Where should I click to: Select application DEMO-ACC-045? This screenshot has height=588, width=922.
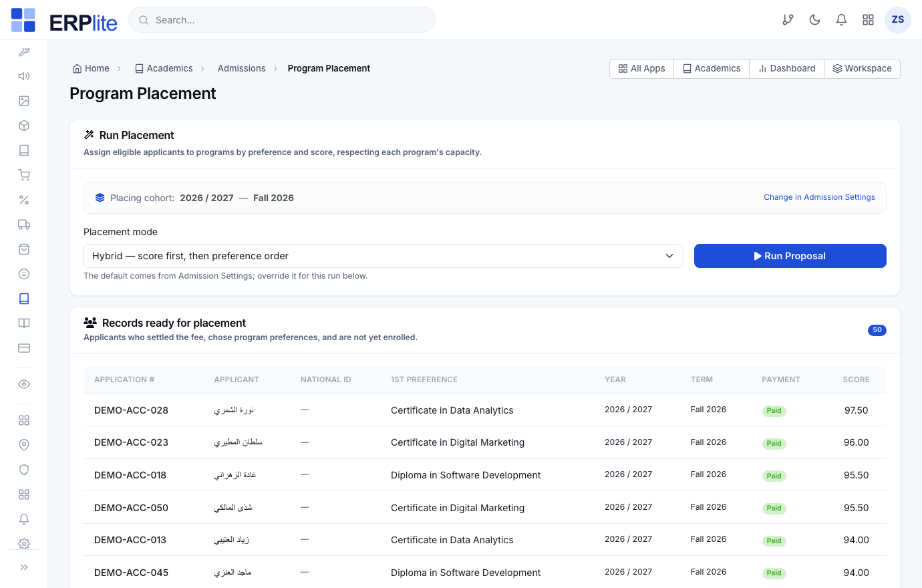tap(131, 573)
